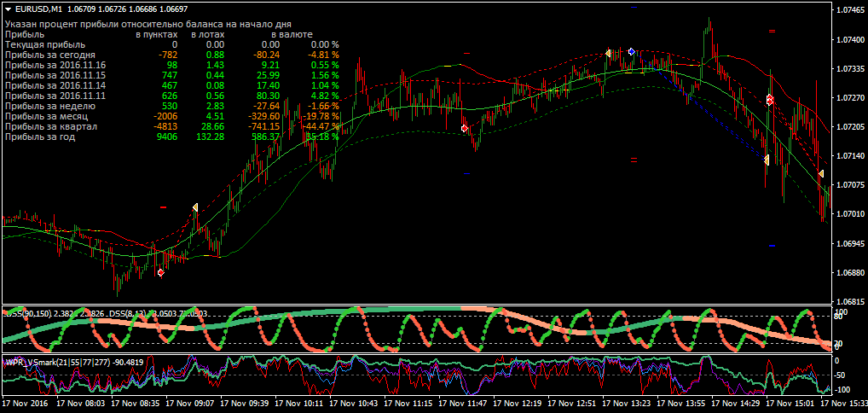Click the header 'Указан процент прибыли относительно баланса'
The width and height of the screenshot is (868, 413).
[148, 25]
